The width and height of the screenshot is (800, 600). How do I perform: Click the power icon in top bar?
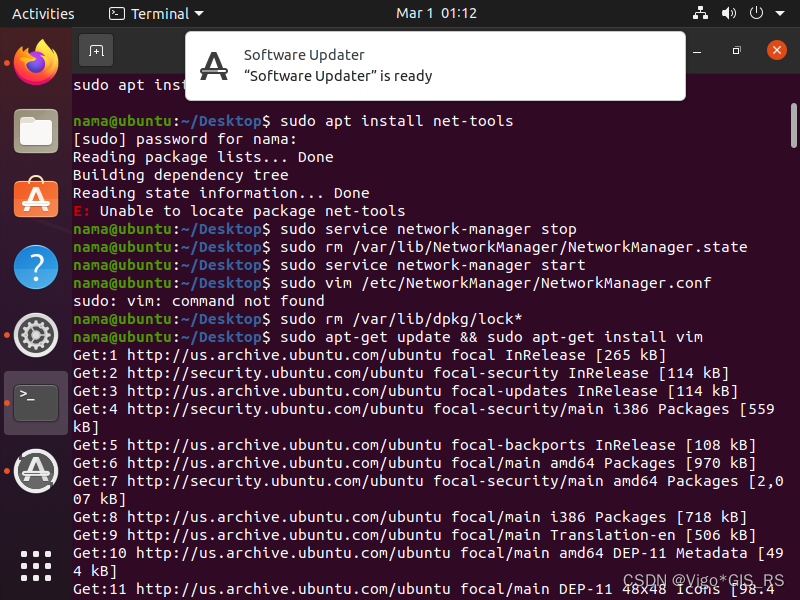click(x=756, y=13)
